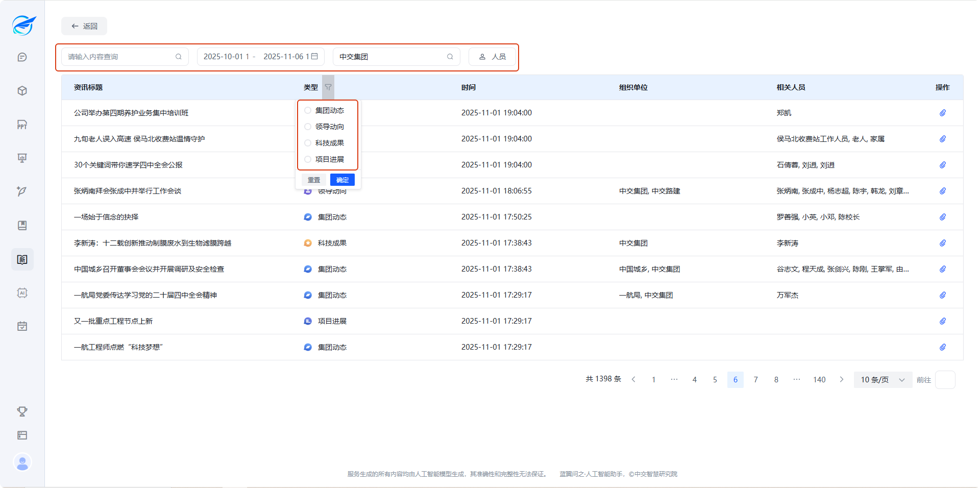980x488 pixels.
Task: Open attachment for 30个关键词带你速学四中全会公报
Action: [943, 165]
